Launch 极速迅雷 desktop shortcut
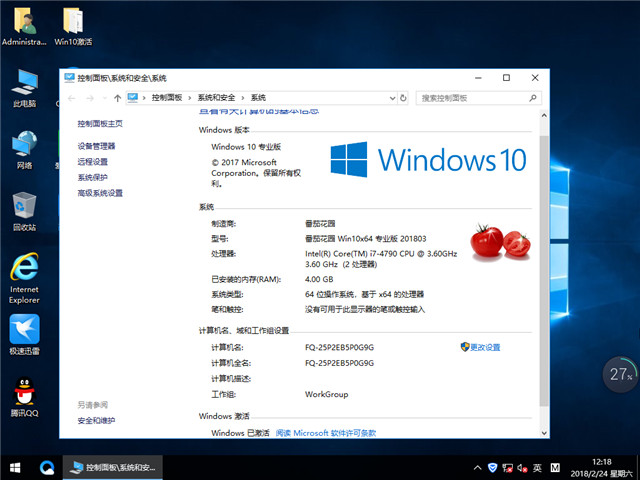The image size is (640, 480). pyautogui.click(x=24, y=335)
